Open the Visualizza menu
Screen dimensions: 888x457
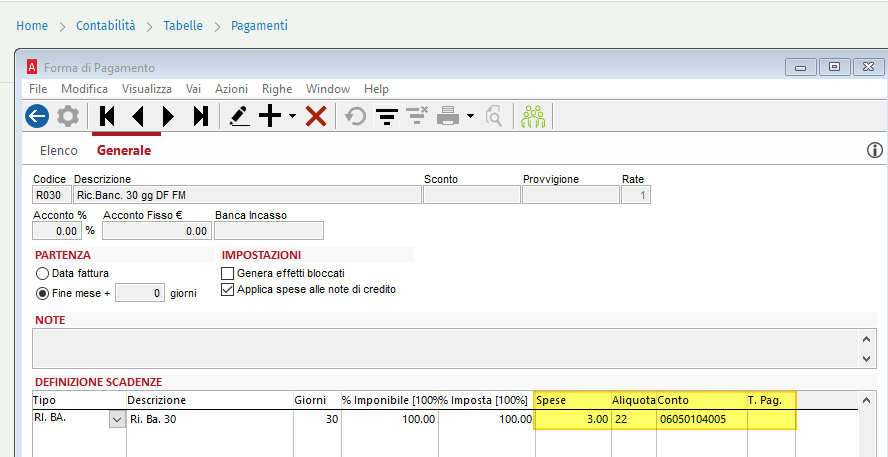click(x=147, y=89)
